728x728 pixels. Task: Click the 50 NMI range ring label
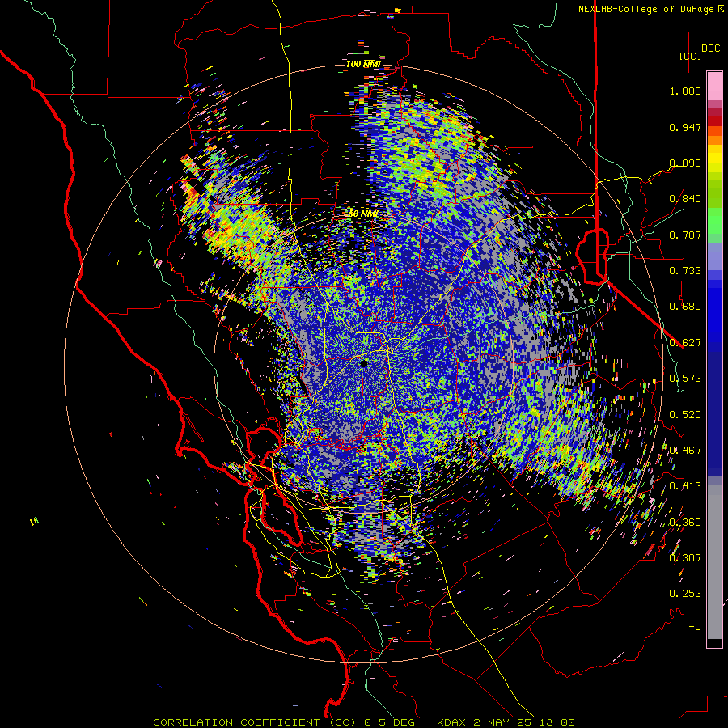pyautogui.click(x=363, y=214)
